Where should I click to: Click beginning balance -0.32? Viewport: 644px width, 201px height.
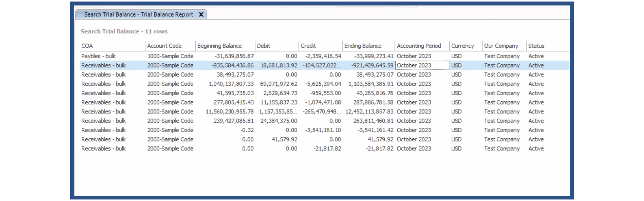[247, 130]
